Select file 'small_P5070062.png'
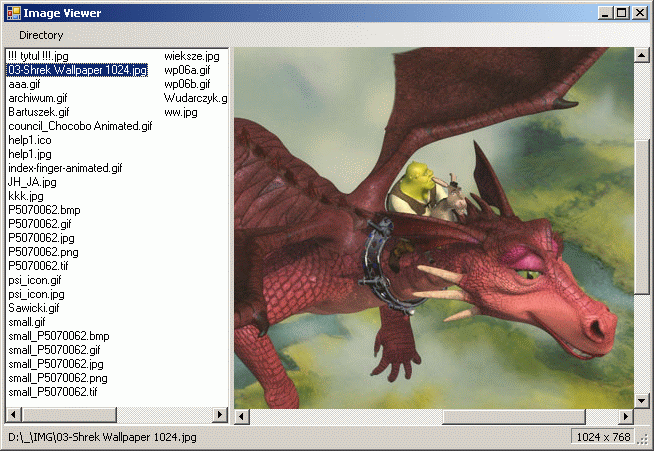 point(58,378)
